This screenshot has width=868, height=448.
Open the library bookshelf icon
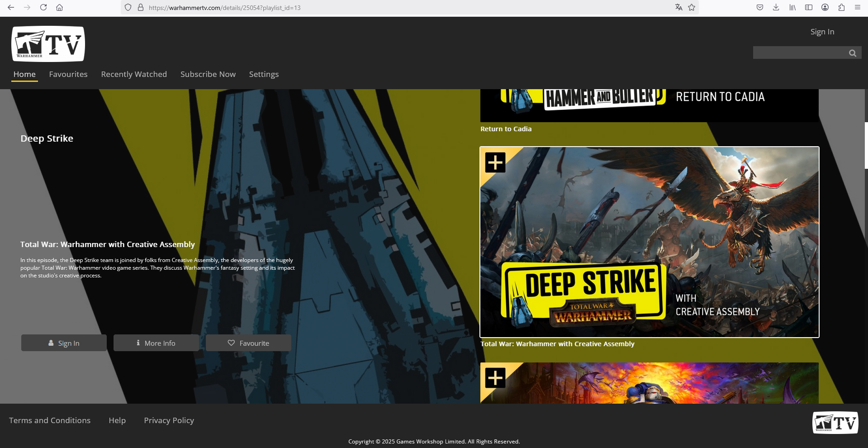point(792,7)
